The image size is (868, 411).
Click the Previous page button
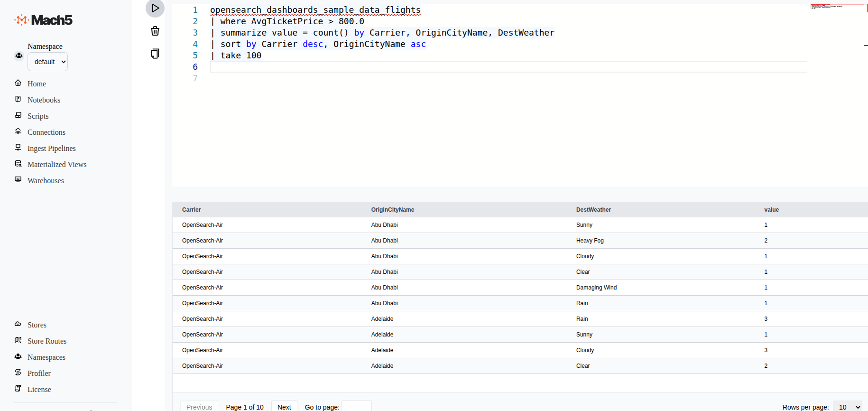[x=199, y=407]
